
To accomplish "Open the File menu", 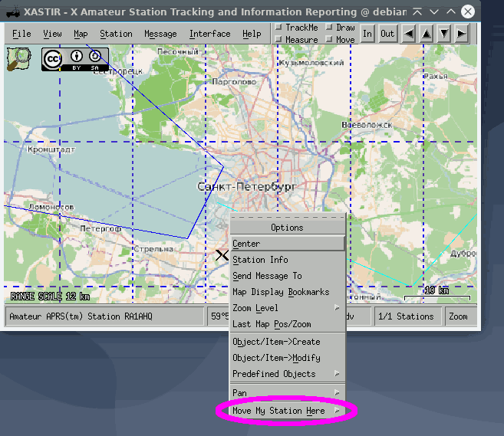I will (21, 34).
